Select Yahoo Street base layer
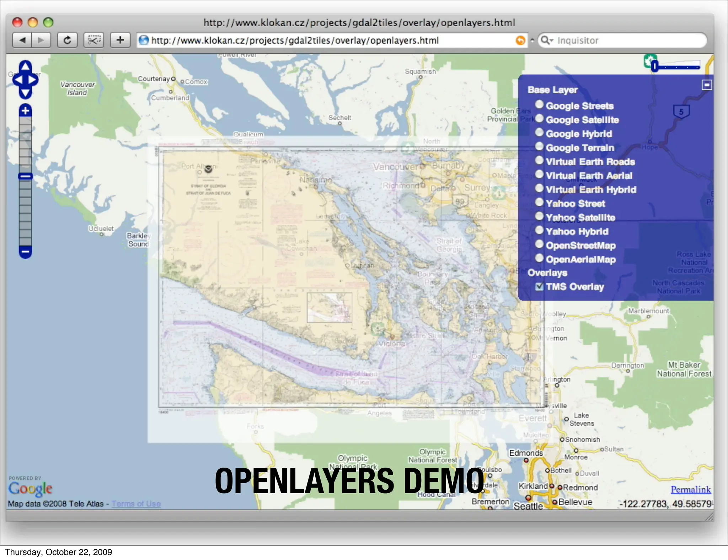The width and height of the screenshot is (728, 560). coord(539,202)
